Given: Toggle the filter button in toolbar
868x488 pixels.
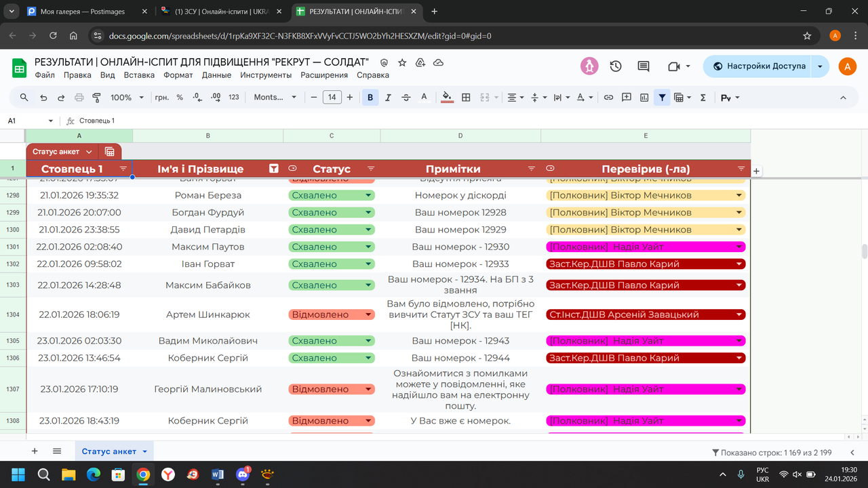Looking at the screenshot, I should point(663,98).
